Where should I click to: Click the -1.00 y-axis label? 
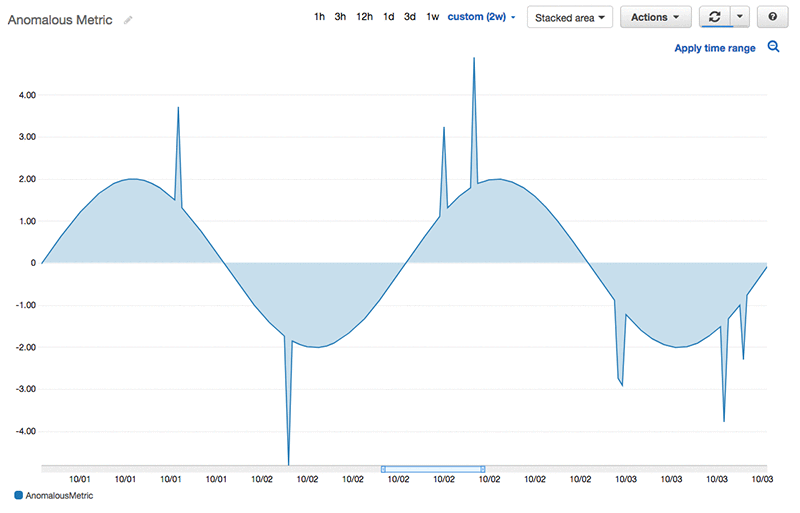pyautogui.click(x=26, y=305)
